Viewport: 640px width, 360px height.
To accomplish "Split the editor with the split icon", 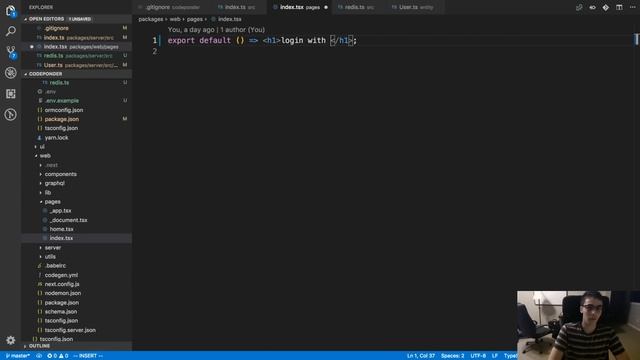I will coord(619,7).
